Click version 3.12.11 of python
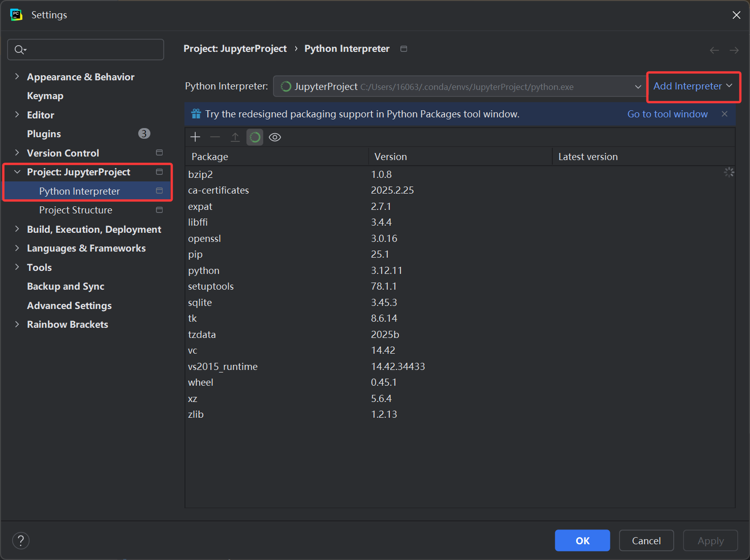Viewport: 750px width, 560px height. (x=387, y=270)
